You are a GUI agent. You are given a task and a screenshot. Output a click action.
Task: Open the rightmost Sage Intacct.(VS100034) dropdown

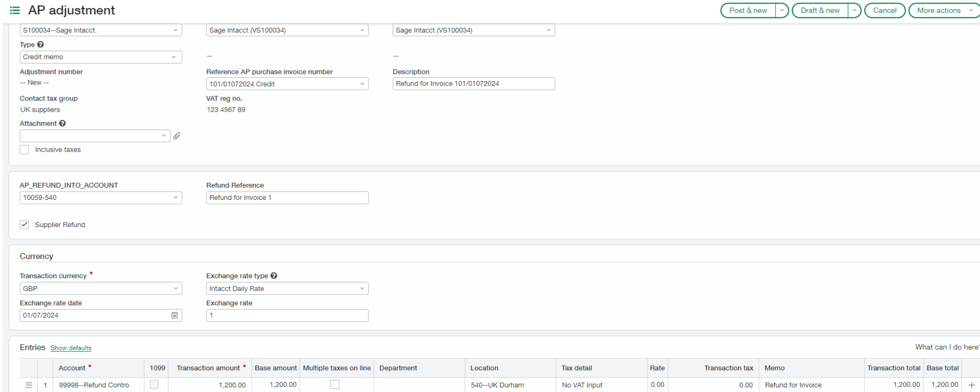tap(474, 30)
